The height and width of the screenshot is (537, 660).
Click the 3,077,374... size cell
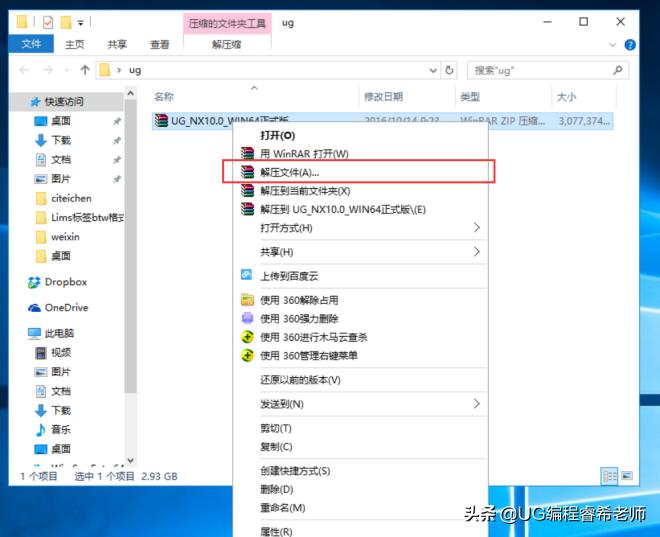pos(584,121)
